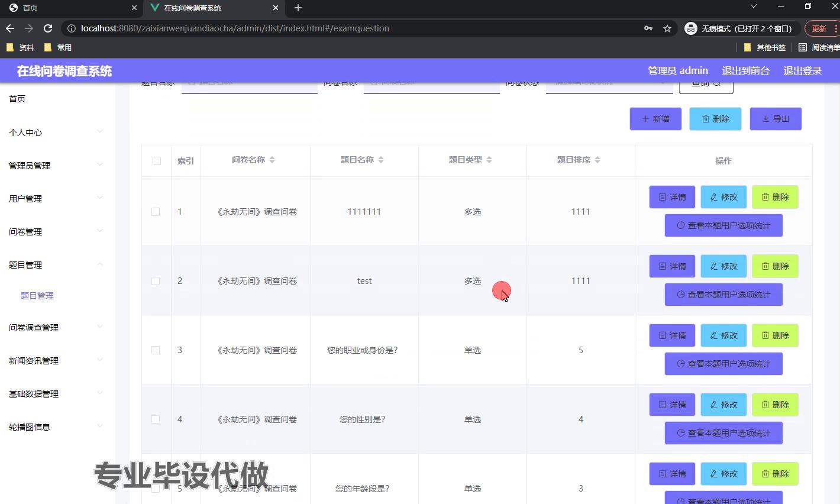This screenshot has height=504, width=840.
Task: Sort by 题目排序 column sort arrows
Action: (x=597, y=160)
